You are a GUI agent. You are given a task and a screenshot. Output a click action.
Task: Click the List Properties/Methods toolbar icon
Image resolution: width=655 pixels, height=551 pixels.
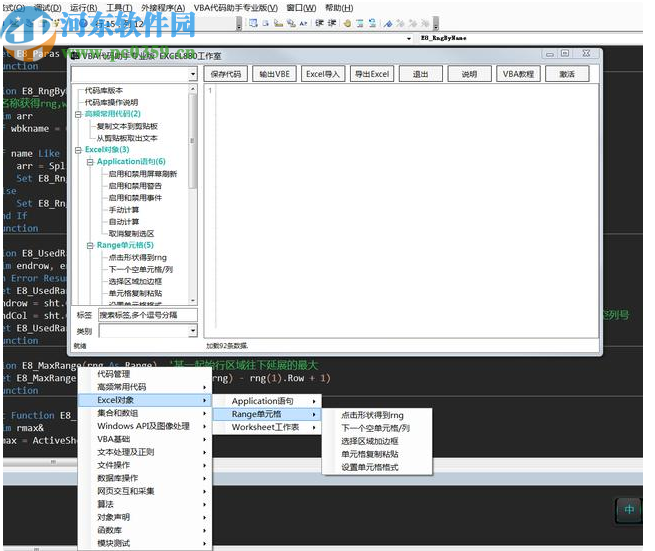(x=253, y=23)
